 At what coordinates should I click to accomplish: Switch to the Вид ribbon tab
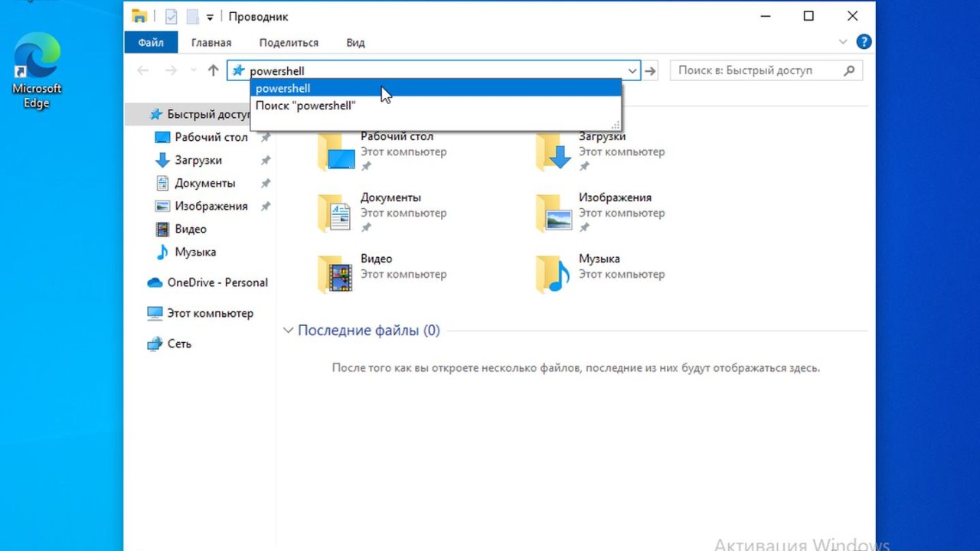pyautogui.click(x=354, y=42)
